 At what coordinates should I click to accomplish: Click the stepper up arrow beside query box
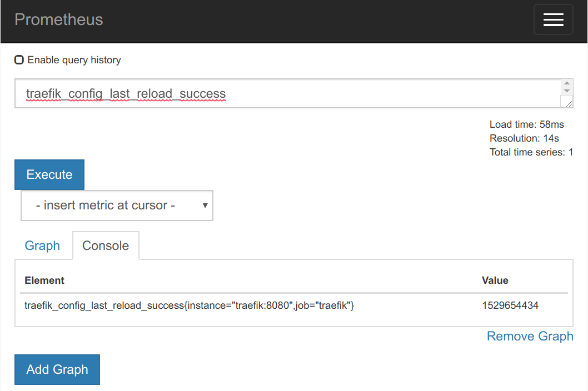(566, 83)
